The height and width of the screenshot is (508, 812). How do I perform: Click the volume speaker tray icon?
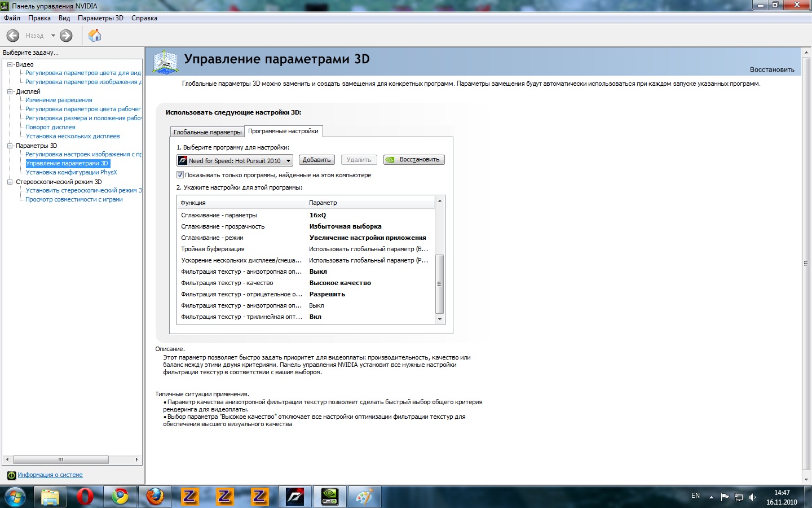752,497
